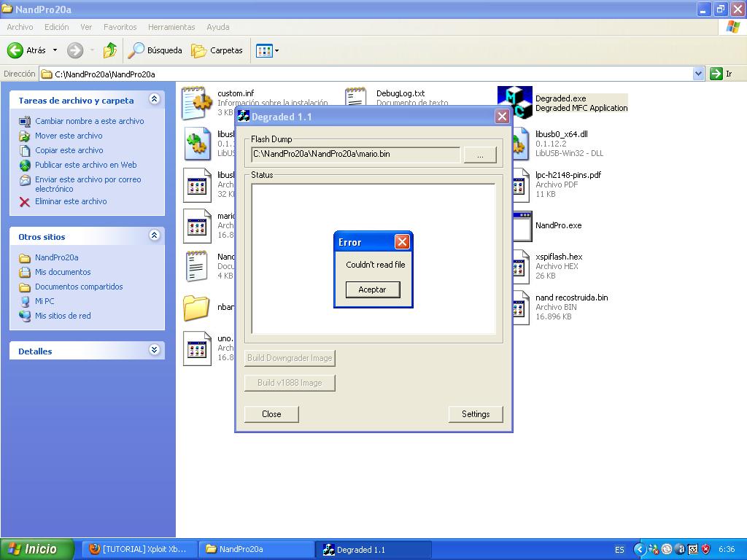Click the browse '...' button for Flash Dump
Image resolution: width=747 pixels, height=560 pixels.
click(x=479, y=155)
